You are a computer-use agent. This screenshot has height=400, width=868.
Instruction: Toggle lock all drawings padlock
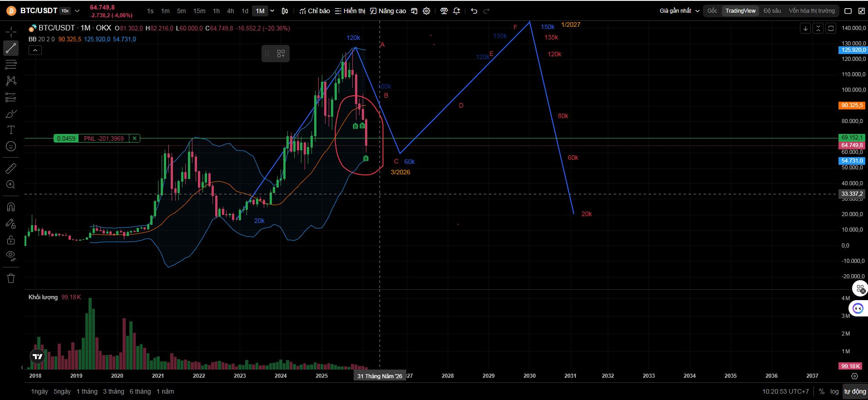[x=11, y=240]
